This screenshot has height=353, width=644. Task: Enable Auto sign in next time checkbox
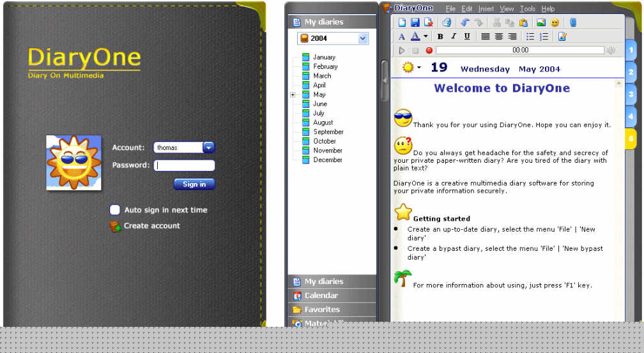[x=114, y=210]
